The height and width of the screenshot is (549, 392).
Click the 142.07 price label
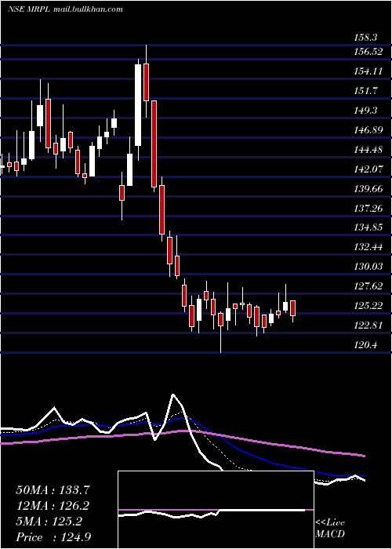click(x=368, y=169)
